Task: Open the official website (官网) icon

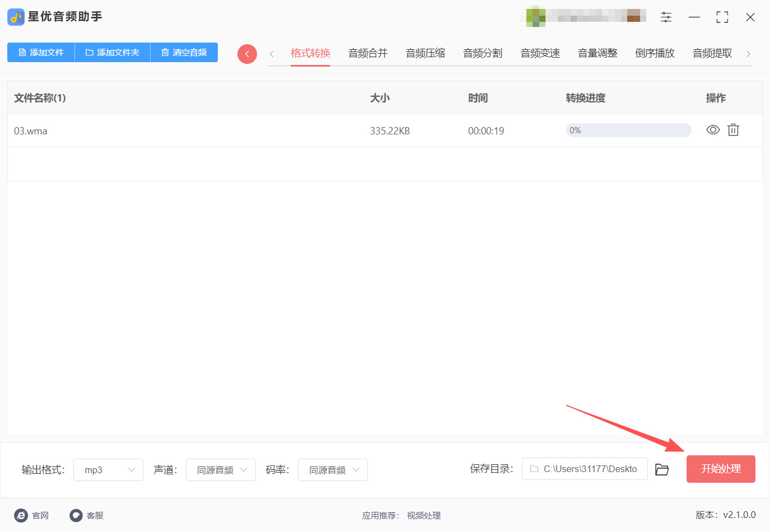Action: (21, 515)
